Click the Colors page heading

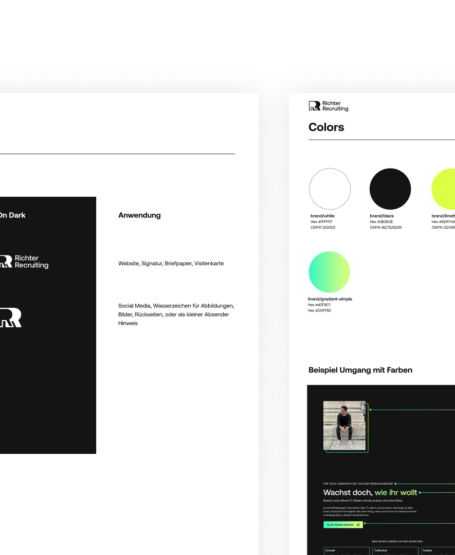(326, 127)
